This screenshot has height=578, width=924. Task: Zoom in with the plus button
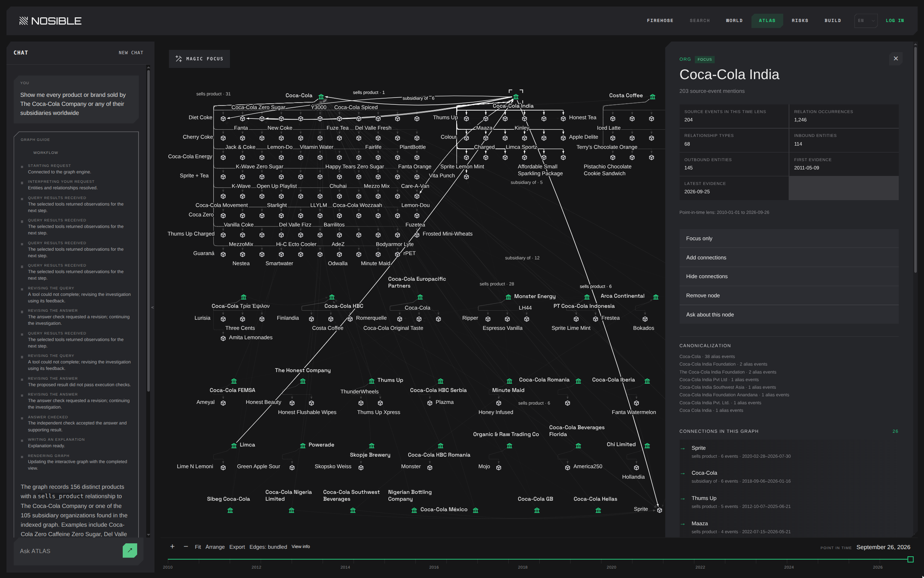172,547
